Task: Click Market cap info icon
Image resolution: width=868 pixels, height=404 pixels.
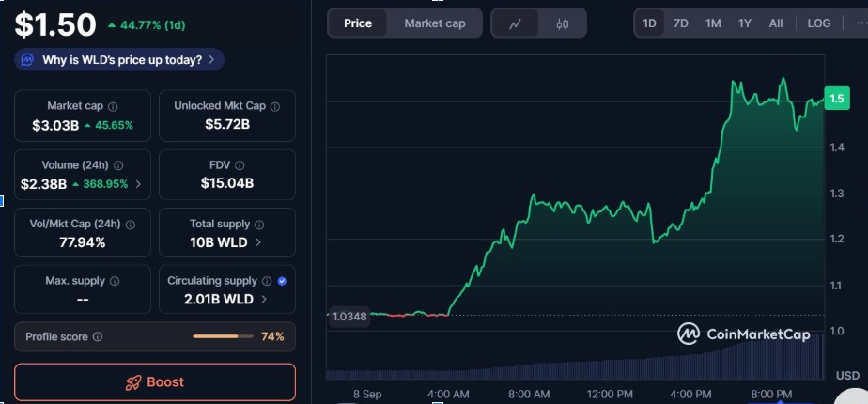Action: pos(113,106)
